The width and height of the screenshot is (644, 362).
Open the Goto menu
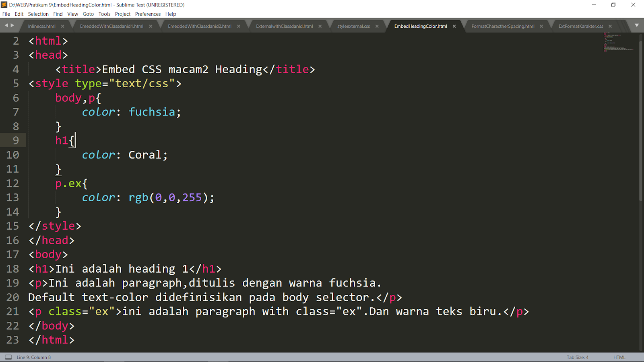(x=88, y=14)
